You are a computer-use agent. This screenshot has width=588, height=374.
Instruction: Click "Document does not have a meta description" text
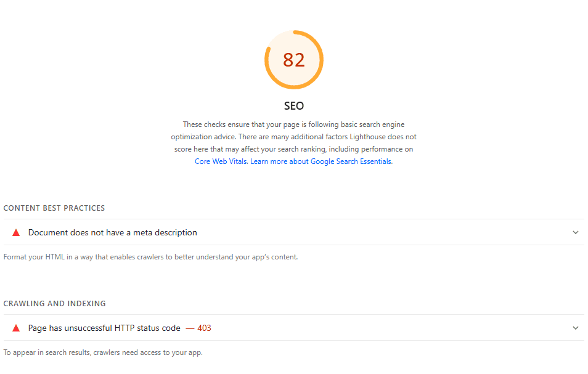click(113, 232)
